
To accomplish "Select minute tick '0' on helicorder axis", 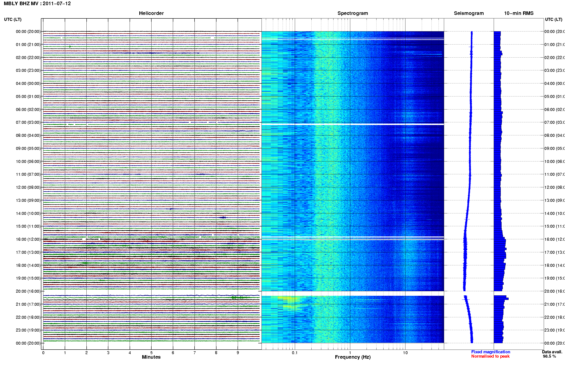I will click(43, 353).
